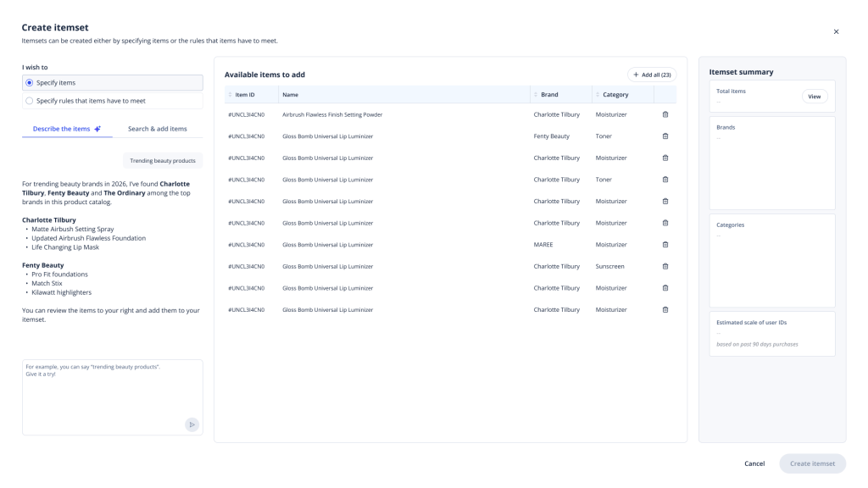Click View in Total items card
Viewport: 868px width, 488px height.
815,97
